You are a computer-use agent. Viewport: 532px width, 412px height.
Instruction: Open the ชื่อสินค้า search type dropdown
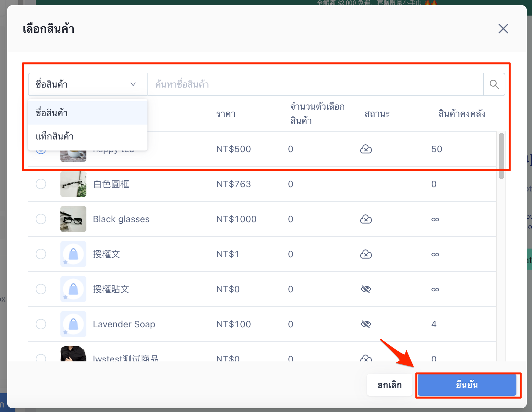[x=88, y=84]
